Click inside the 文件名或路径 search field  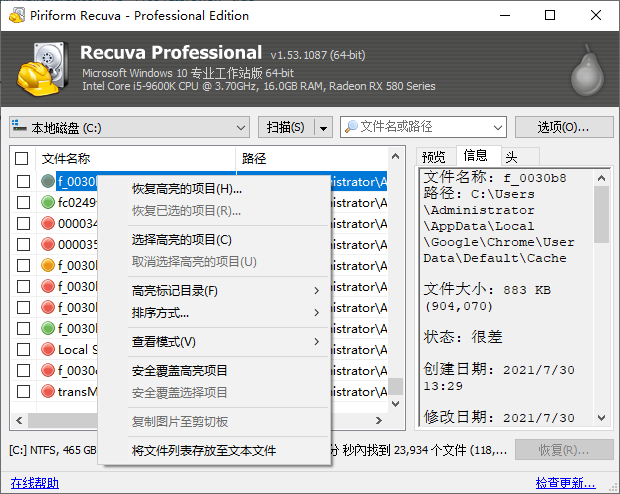coord(423,127)
